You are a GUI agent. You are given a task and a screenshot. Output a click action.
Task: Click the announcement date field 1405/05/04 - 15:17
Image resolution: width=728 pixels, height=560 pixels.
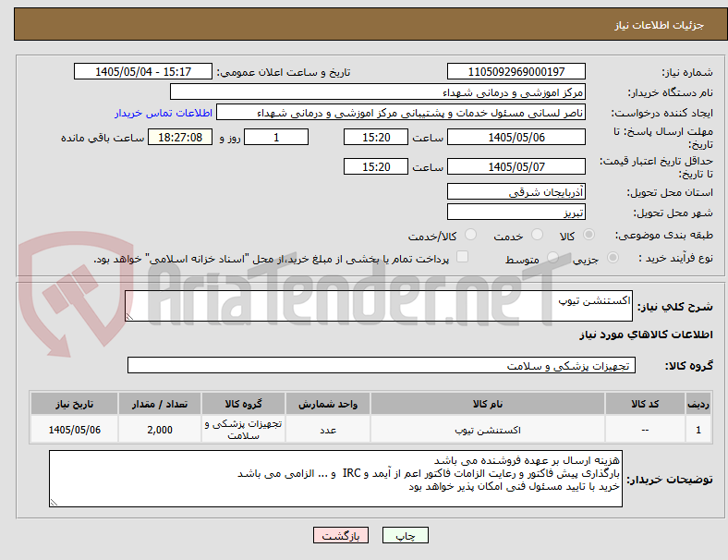pos(143,72)
